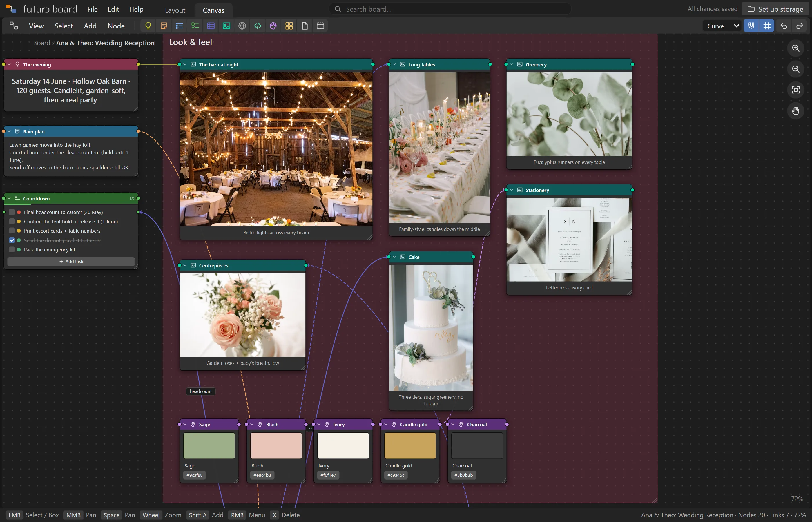812x522 pixels.
Task: Check 'Confirm the tent hold' task
Action: pyautogui.click(x=12, y=221)
